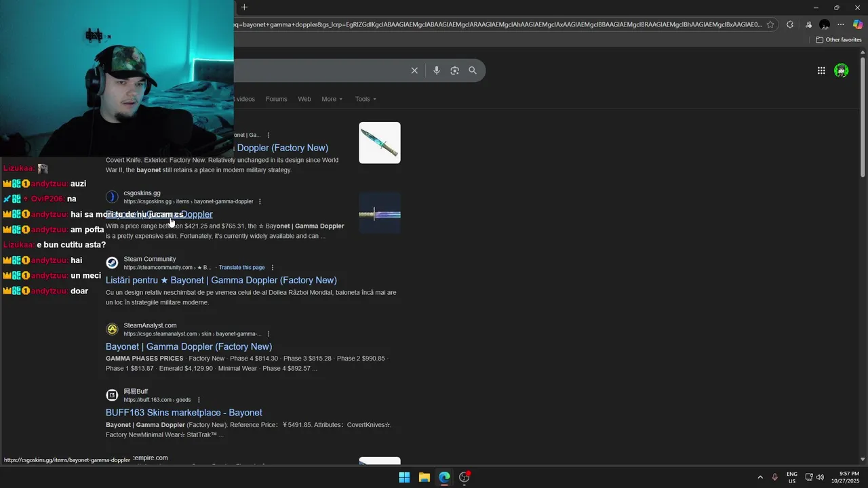Open the BUFF163 Skins marketplace link

[184, 413]
